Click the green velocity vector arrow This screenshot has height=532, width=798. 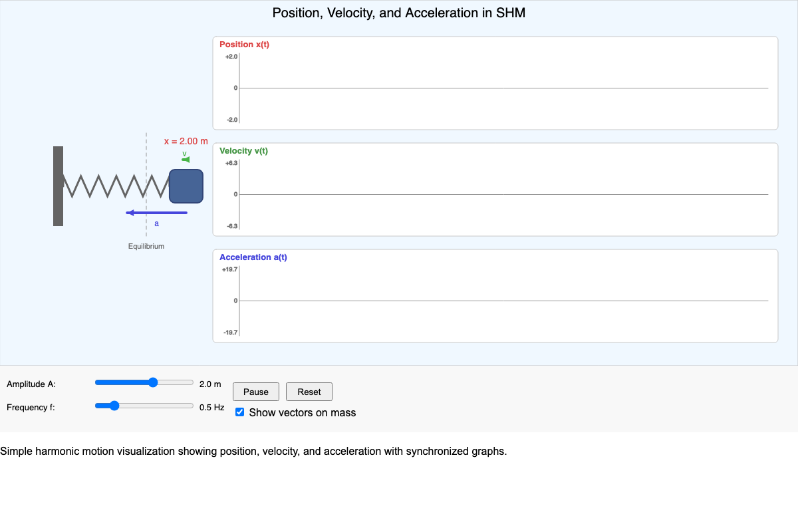[185, 158]
